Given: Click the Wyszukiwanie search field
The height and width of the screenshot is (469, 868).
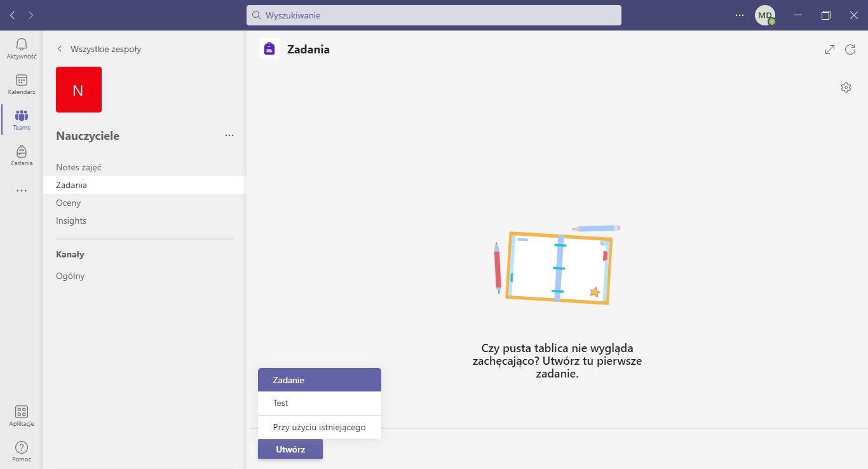Looking at the screenshot, I should 433,15.
